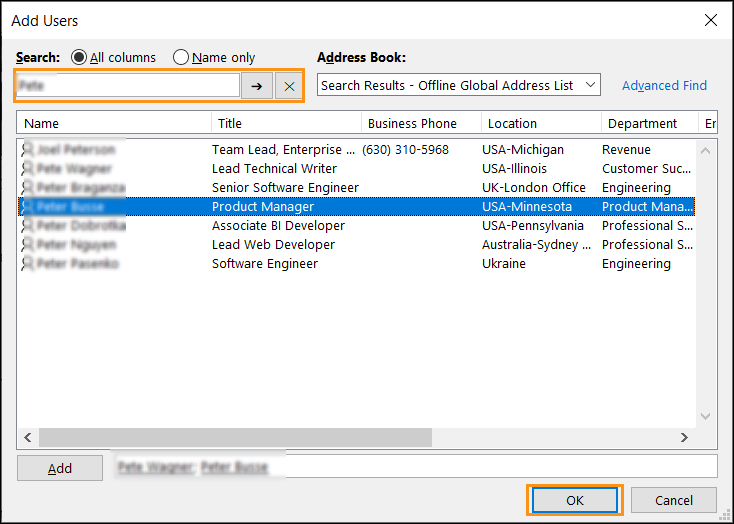
Task: Select the Software Engineer row
Action: (x=356, y=264)
